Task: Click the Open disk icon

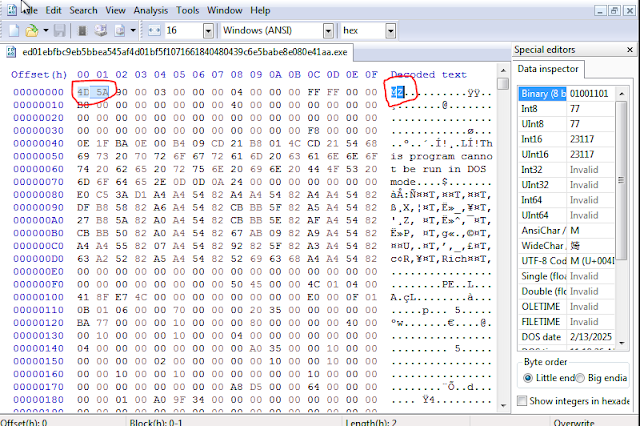Action: pos(101,31)
